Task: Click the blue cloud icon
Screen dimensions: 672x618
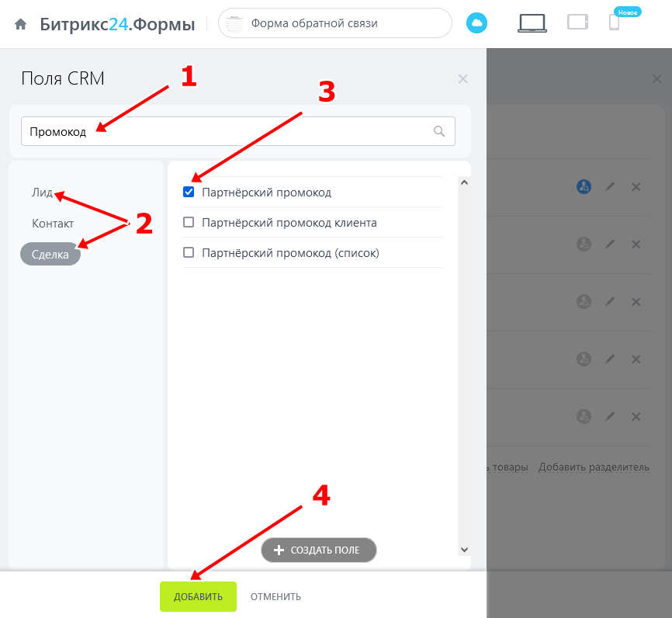Action: pos(476,23)
